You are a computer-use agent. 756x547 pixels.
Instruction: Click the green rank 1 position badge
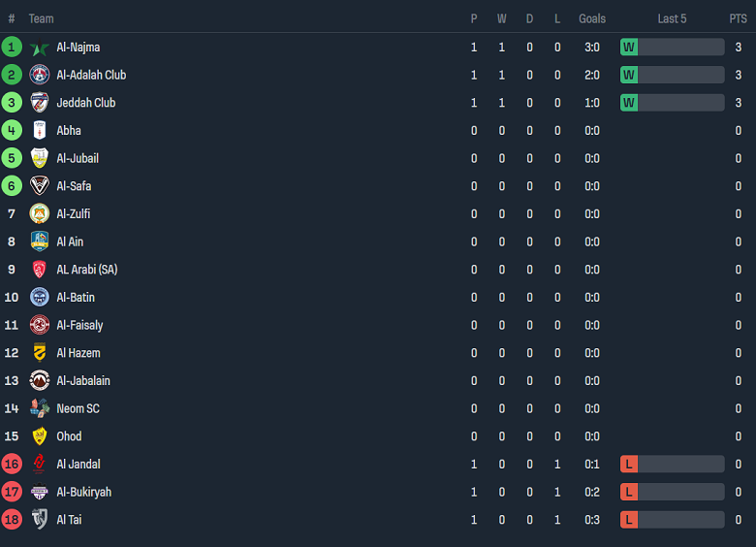[12, 48]
